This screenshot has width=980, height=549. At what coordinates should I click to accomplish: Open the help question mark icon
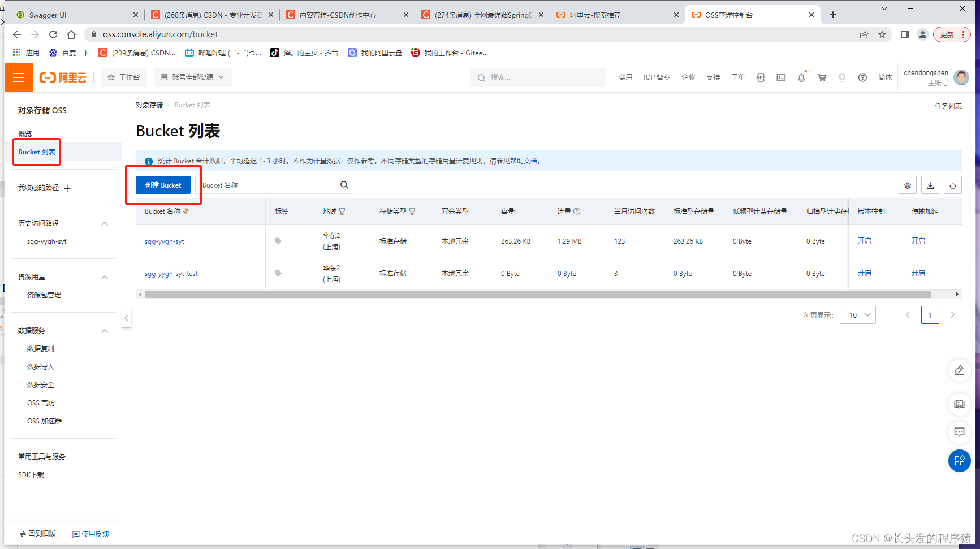862,77
